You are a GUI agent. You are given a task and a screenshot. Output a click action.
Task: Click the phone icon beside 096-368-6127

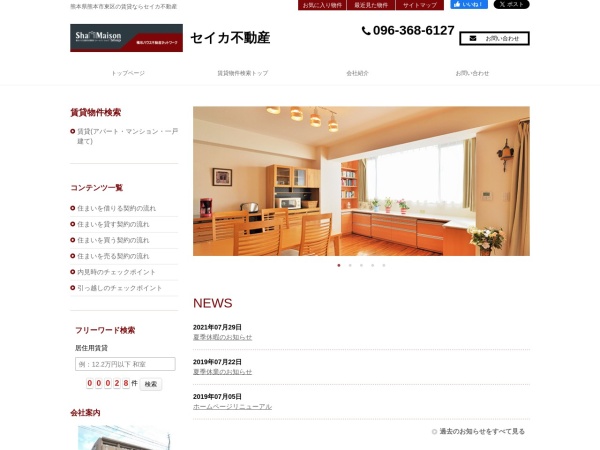366,31
